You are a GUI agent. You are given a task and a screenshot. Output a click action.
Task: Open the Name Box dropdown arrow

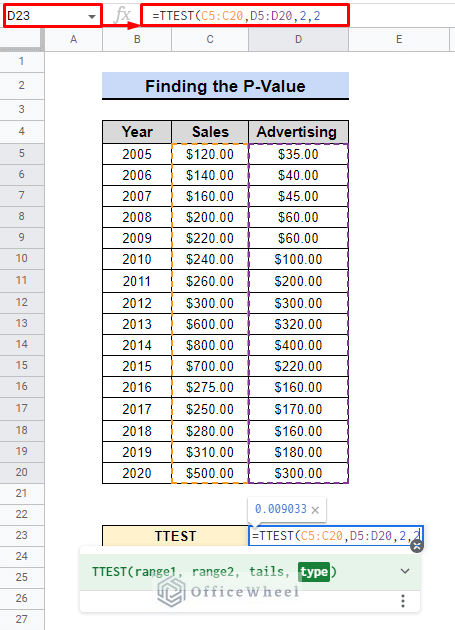click(92, 16)
